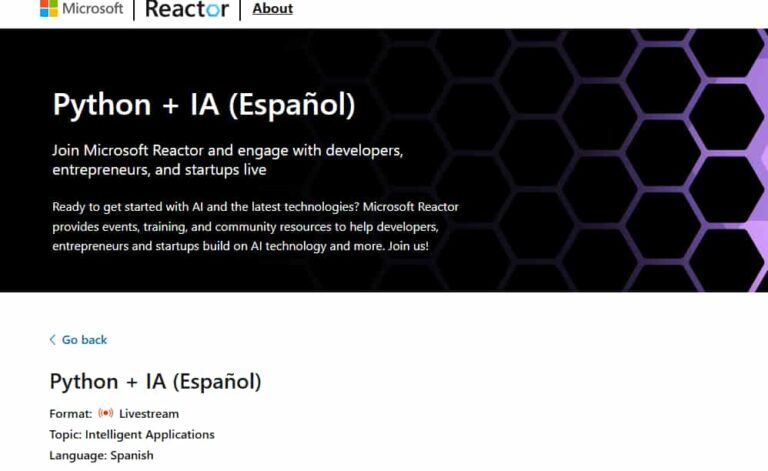Click the Microsoft four-square logo icon

coord(48,8)
